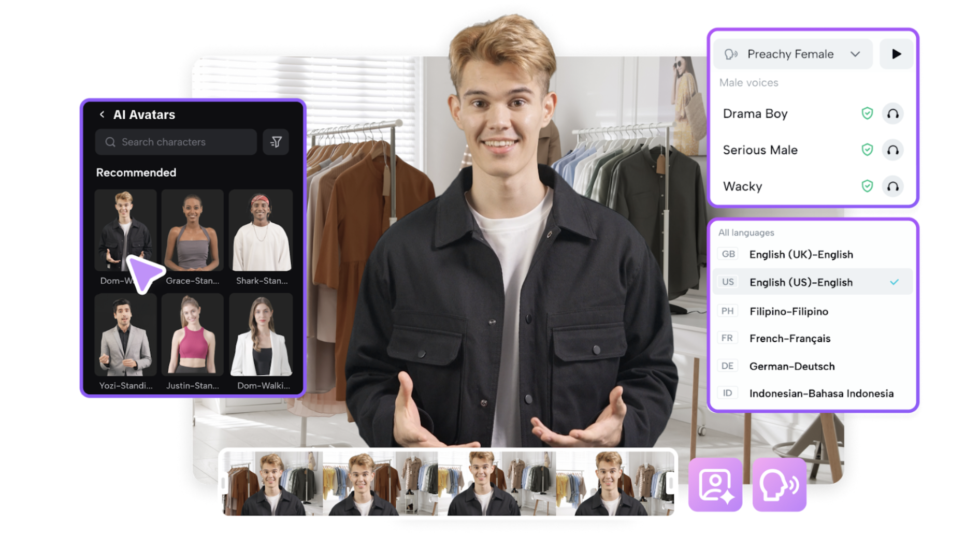
Task: Select the Justin-Stan... avatar thumbnail
Action: (x=192, y=335)
